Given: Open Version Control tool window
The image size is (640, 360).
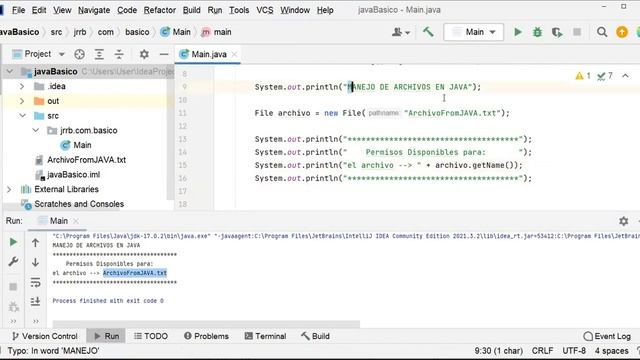Looking at the screenshot, I should point(45,336).
